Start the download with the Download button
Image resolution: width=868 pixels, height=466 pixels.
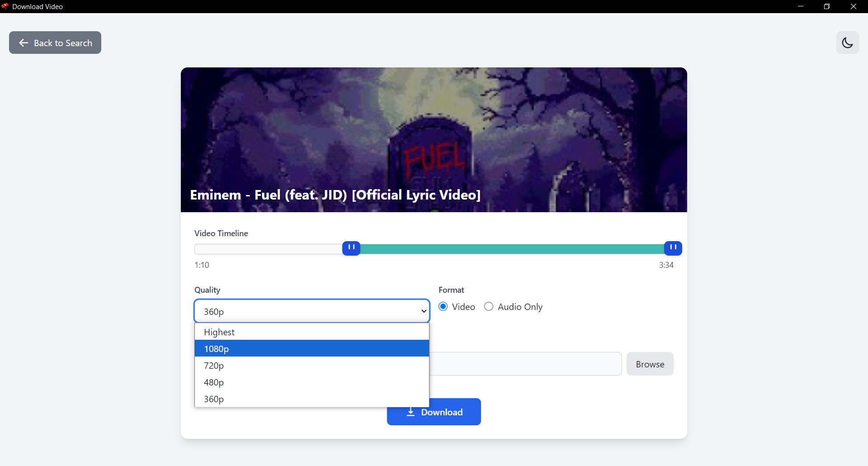[434, 412]
